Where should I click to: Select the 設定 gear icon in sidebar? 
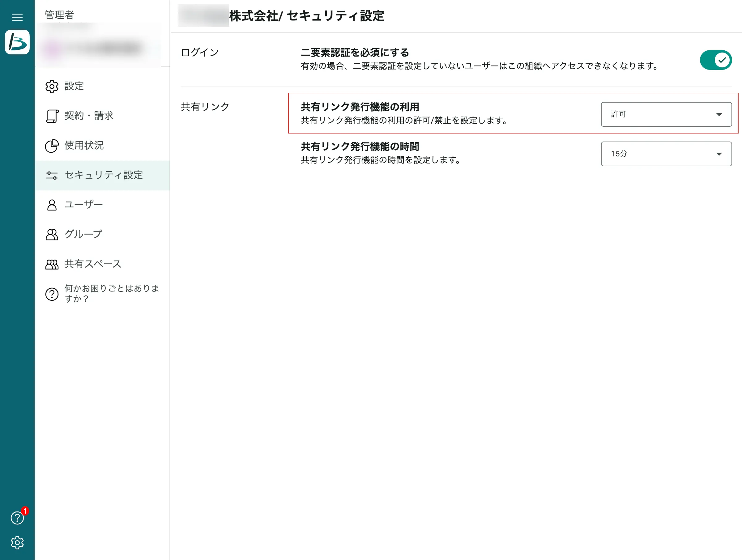(52, 86)
